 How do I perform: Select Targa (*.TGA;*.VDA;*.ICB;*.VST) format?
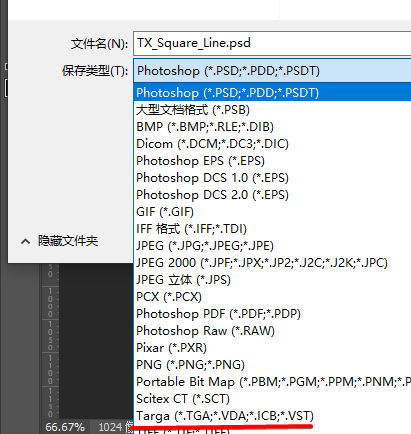tap(272, 416)
